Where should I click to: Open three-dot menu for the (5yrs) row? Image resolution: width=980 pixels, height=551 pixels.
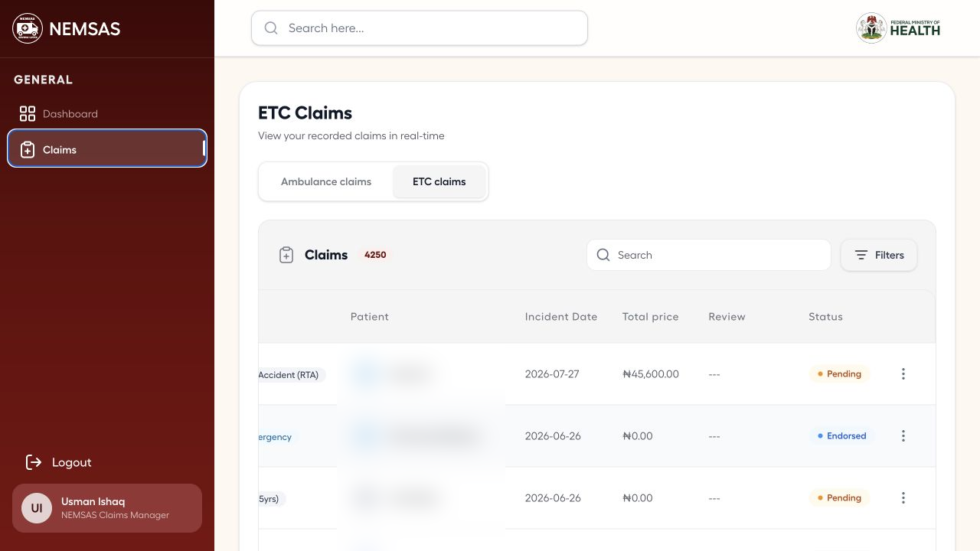[903, 498]
